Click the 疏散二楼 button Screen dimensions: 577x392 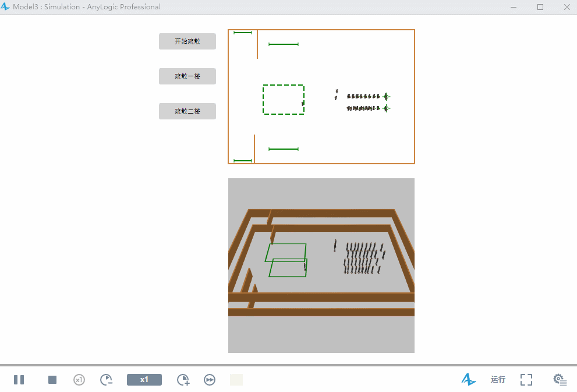pyautogui.click(x=187, y=111)
